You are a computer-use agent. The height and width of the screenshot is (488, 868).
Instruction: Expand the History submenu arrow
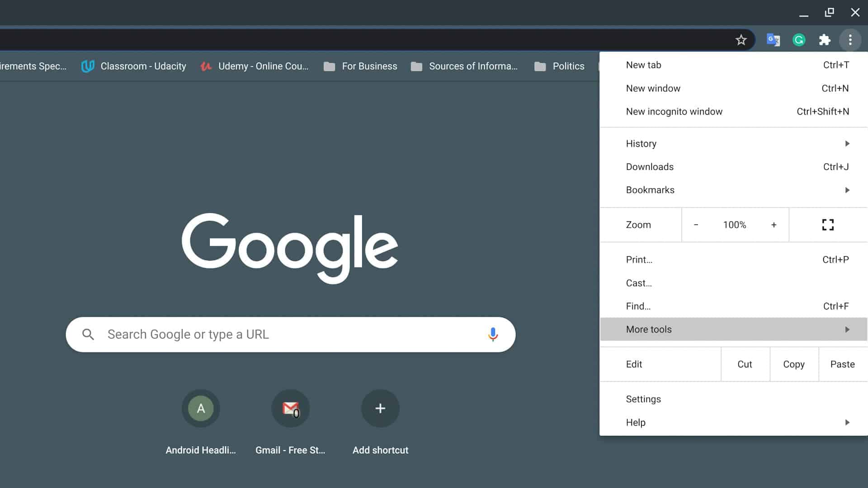coord(847,143)
